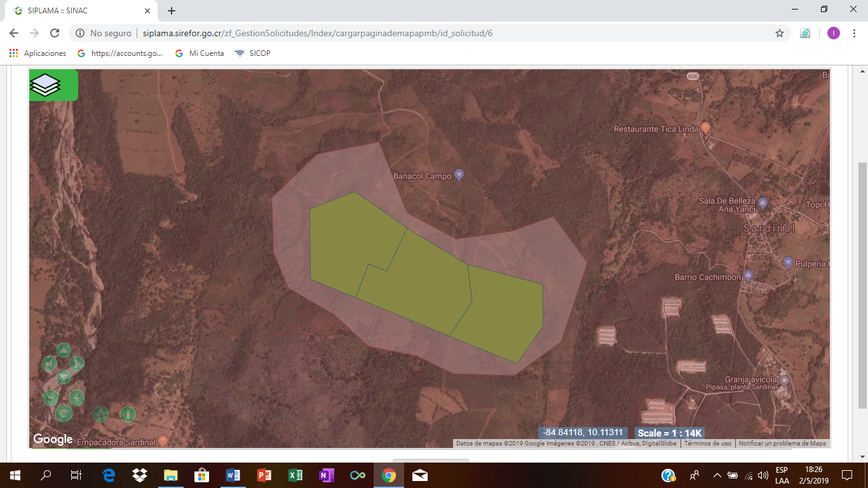Launch Microsoft Edge from the taskbar
The width and height of the screenshot is (868, 488).
[x=109, y=475]
